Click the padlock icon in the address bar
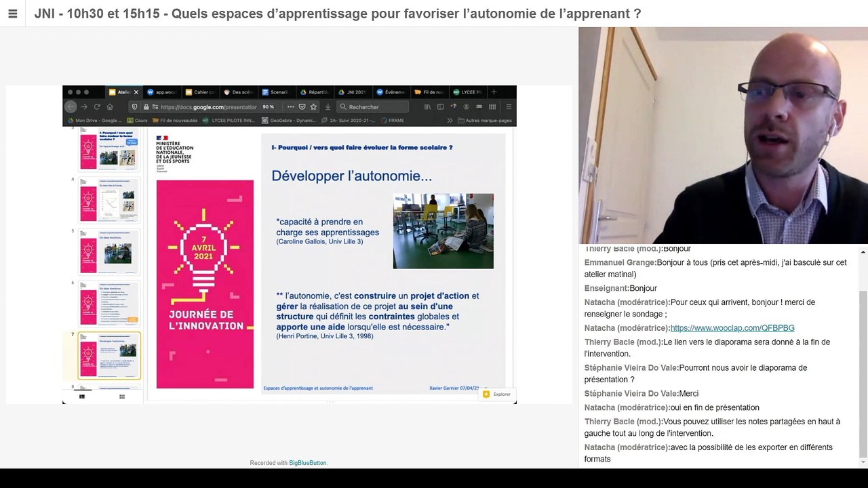The height and width of the screenshot is (488, 868). point(145,106)
